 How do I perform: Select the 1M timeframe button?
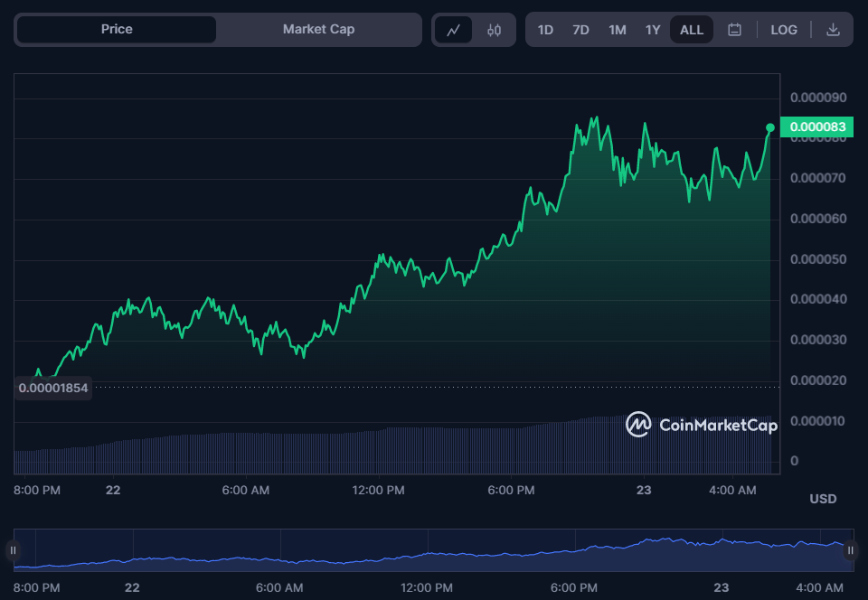click(x=617, y=29)
